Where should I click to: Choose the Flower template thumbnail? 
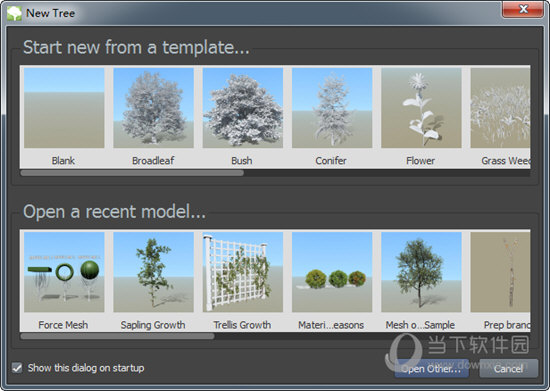[x=421, y=108]
